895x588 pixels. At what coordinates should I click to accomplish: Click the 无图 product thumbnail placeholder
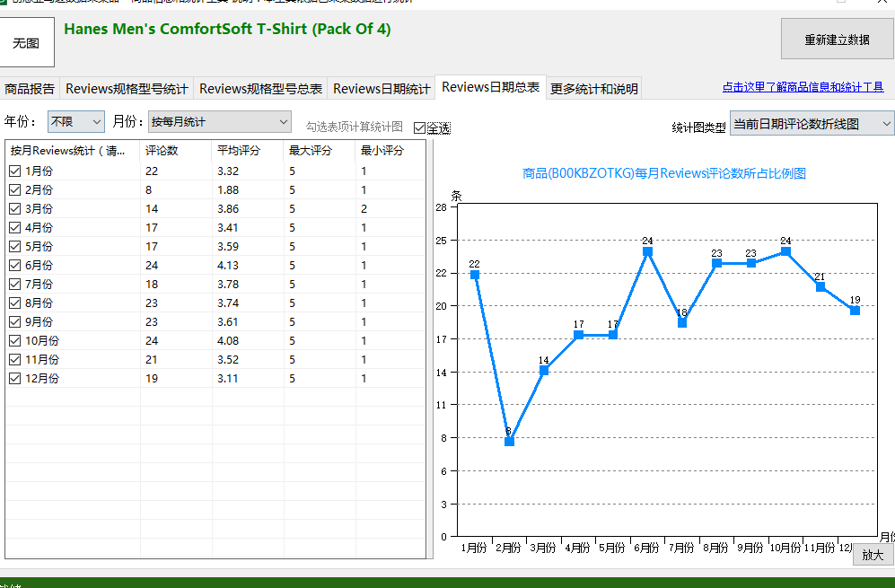pos(26,42)
